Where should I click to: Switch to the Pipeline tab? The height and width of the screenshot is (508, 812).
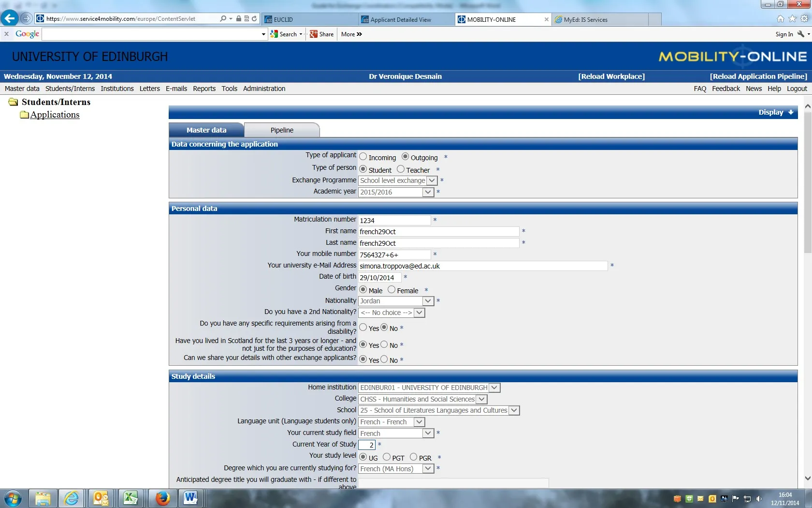point(282,130)
